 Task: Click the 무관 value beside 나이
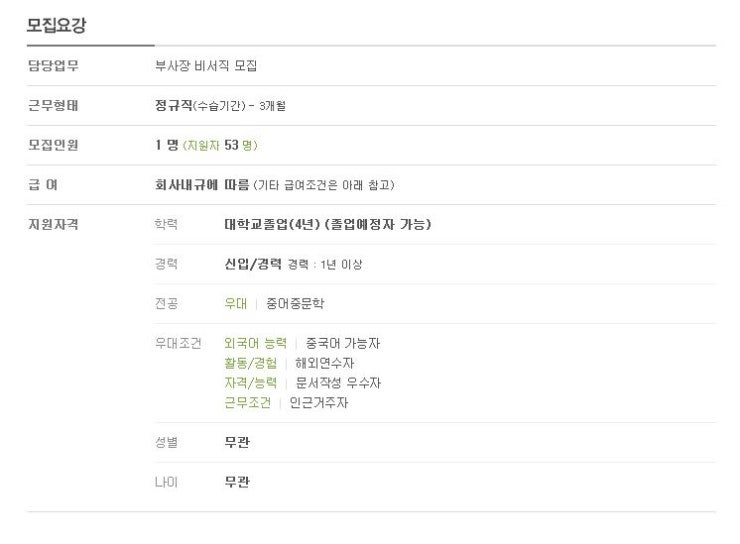point(237,482)
